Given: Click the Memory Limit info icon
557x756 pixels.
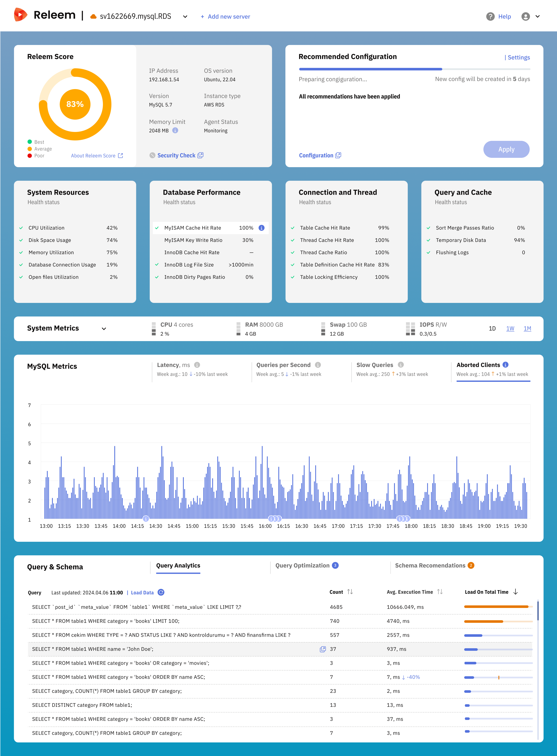Looking at the screenshot, I should (176, 131).
